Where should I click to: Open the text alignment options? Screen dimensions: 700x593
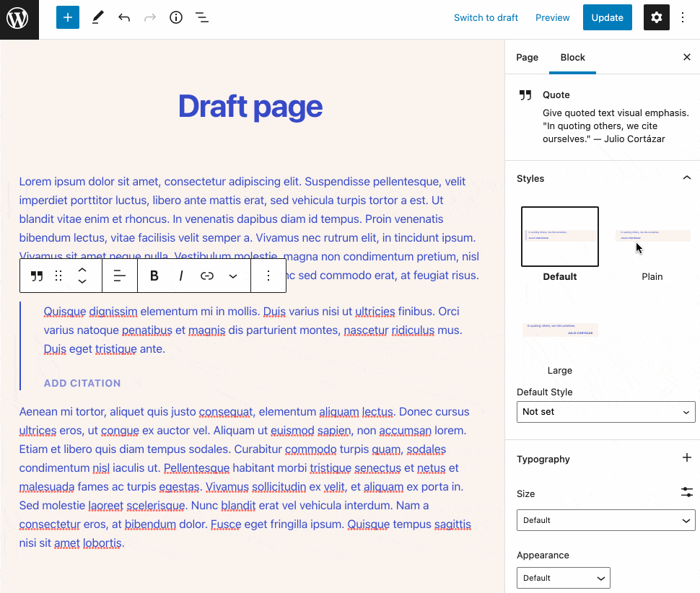[x=120, y=276]
